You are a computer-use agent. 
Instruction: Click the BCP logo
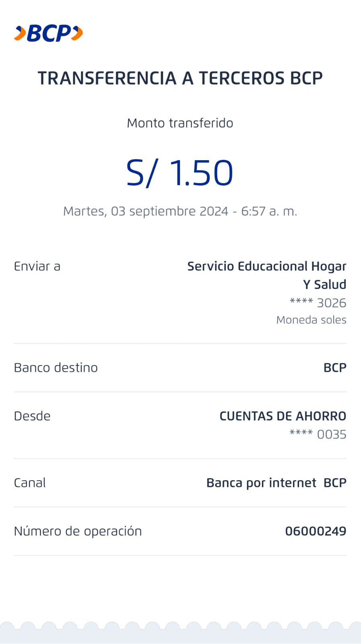(x=49, y=33)
